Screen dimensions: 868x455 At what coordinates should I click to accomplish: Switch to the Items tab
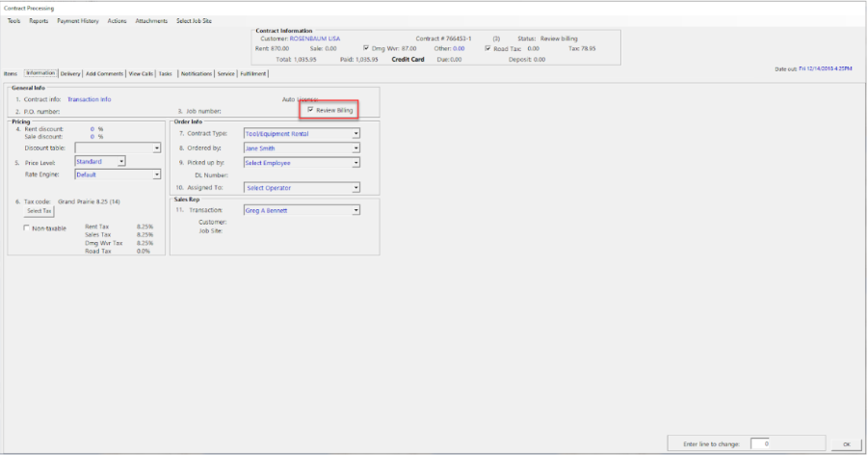tap(11, 73)
